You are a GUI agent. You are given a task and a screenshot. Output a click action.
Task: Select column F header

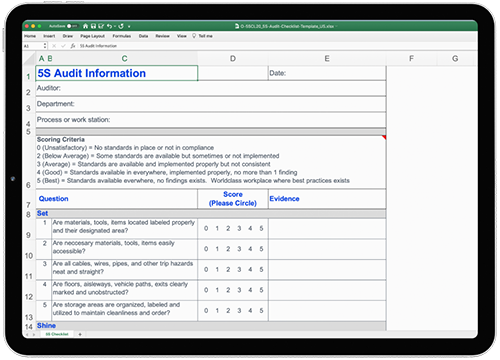coord(411,59)
